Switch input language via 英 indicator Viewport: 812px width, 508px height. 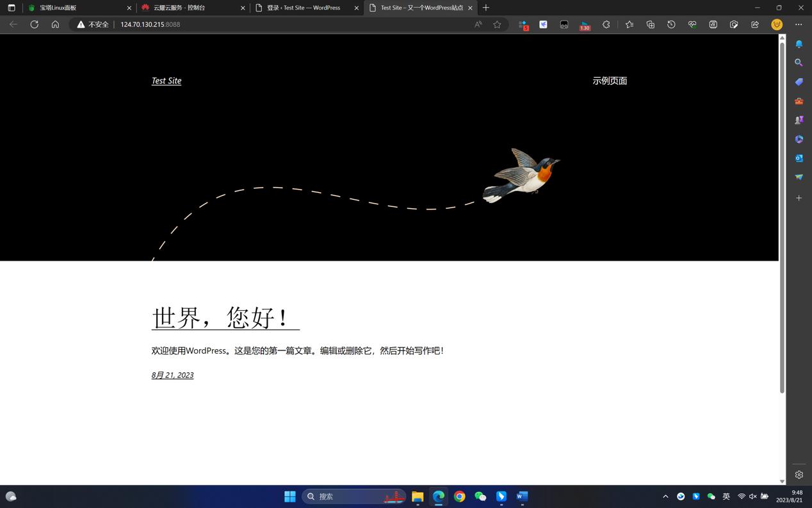coord(727,496)
